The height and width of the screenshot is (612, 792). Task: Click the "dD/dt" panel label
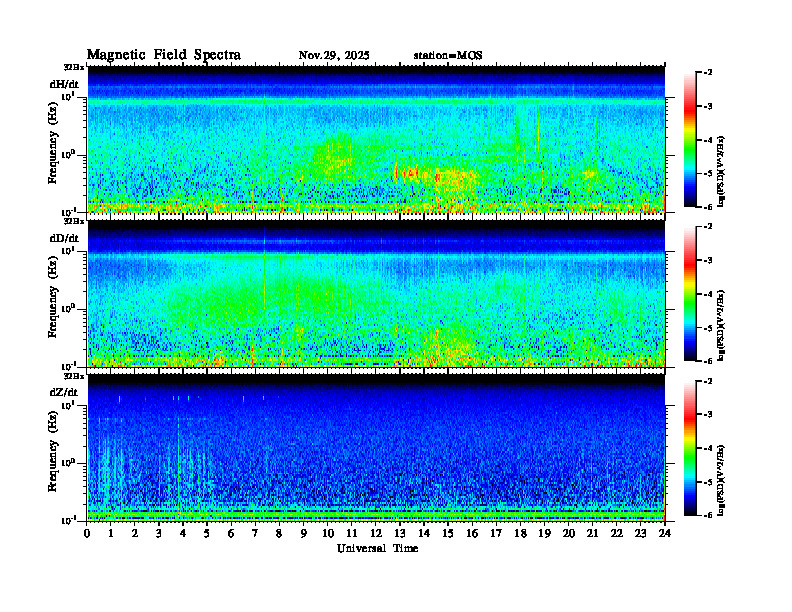[x=64, y=238]
